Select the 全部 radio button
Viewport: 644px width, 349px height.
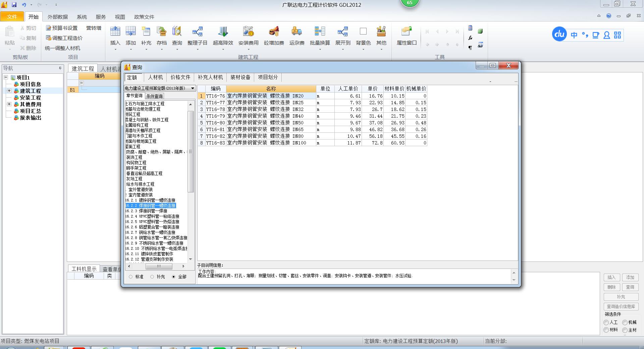[173, 277]
